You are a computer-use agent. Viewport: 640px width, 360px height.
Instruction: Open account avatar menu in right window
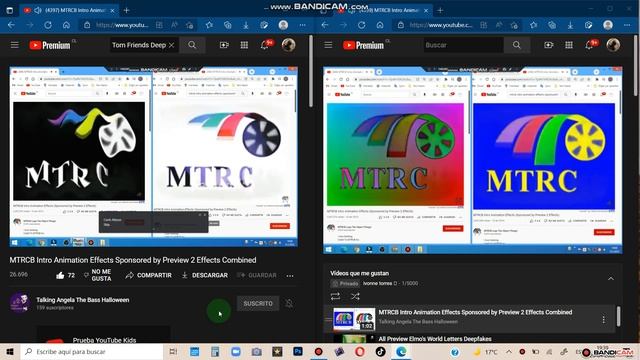tap(613, 45)
